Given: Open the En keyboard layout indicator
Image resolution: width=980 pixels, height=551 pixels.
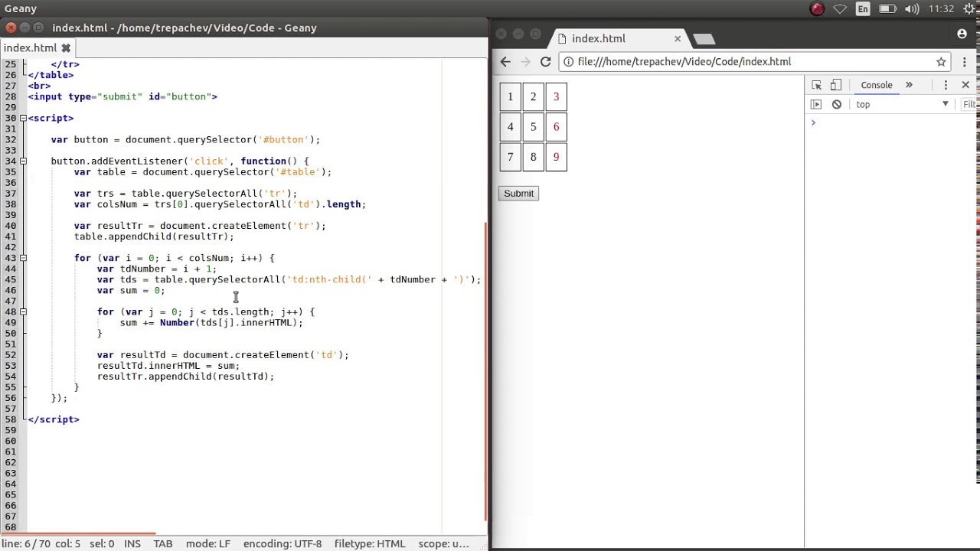Looking at the screenshot, I should 863,9.
